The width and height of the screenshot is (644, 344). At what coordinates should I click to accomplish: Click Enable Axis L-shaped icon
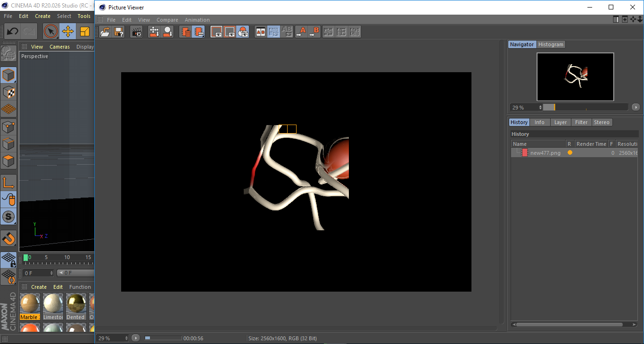tap(8, 183)
